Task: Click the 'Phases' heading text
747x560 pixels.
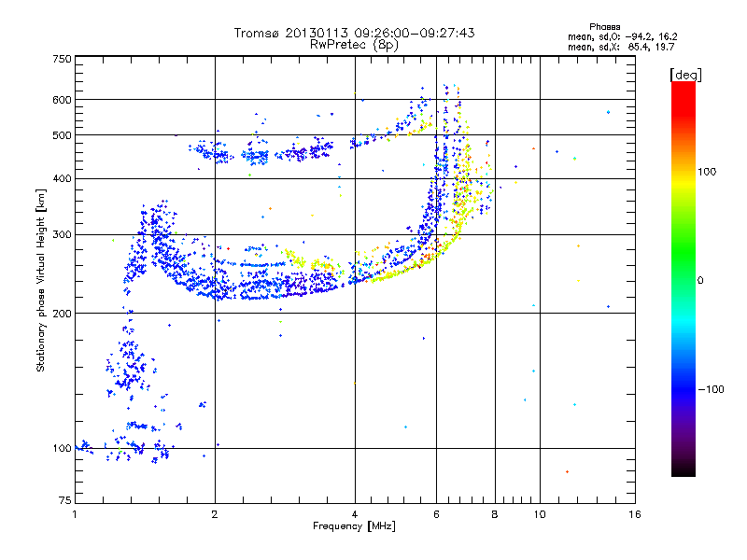Action: (604, 27)
